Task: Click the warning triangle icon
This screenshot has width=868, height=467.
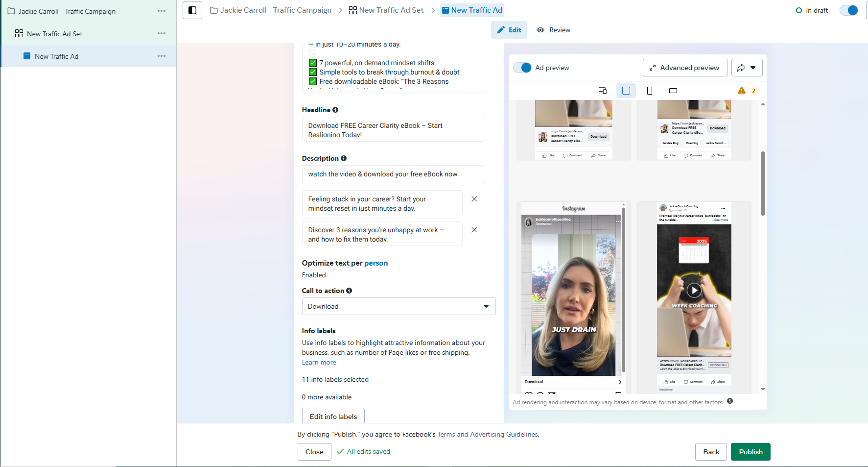Action: point(742,90)
